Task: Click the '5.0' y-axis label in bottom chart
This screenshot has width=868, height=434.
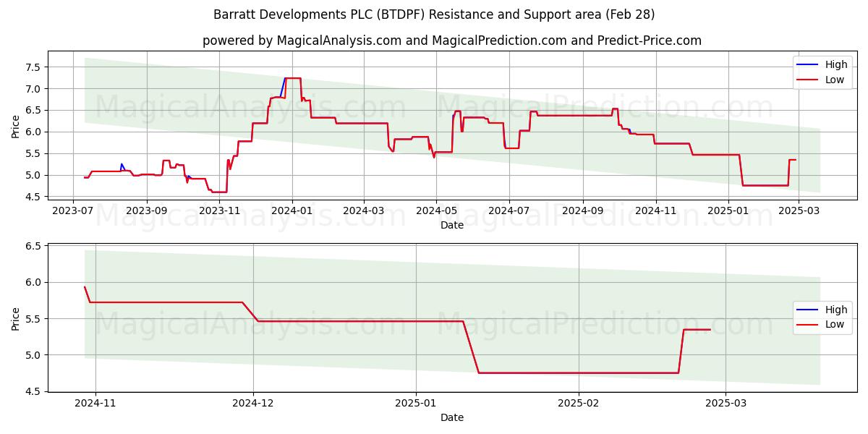Action: [35, 354]
